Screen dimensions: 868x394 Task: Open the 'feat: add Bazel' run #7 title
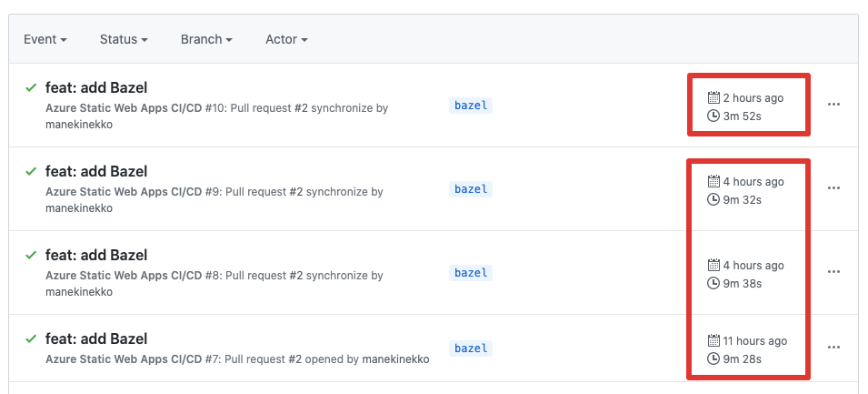tap(96, 338)
